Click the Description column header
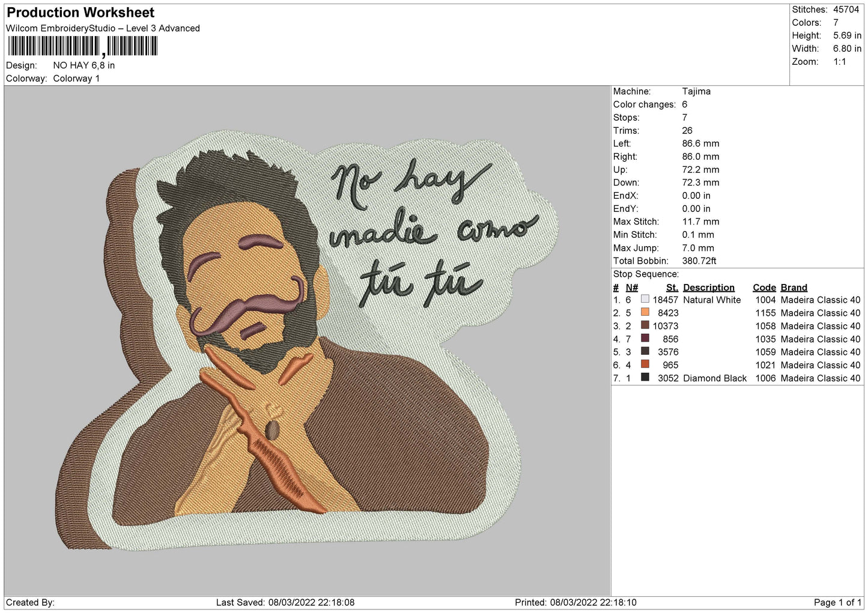The height and width of the screenshot is (613, 868). click(709, 288)
